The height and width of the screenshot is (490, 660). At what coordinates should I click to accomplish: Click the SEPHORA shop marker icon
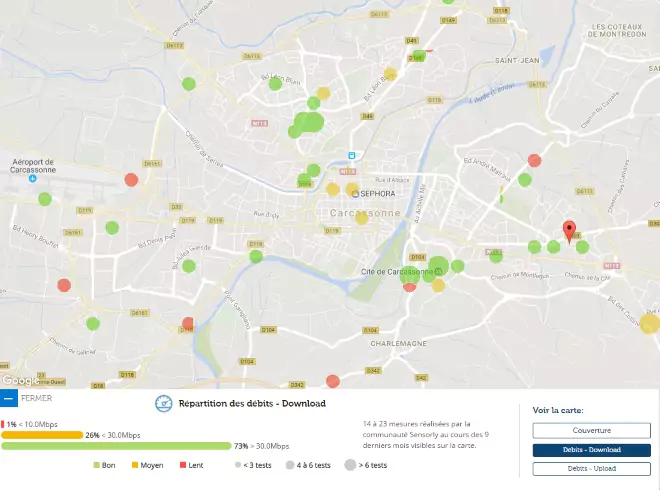pyautogui.click(x=355, y=193)
